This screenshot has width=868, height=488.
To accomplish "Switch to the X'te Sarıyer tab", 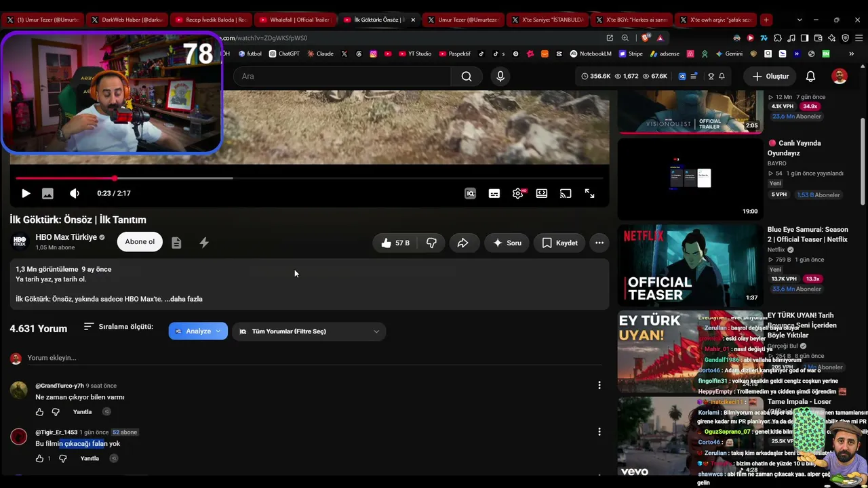I will pyautogui.click(x=547, y=20).
